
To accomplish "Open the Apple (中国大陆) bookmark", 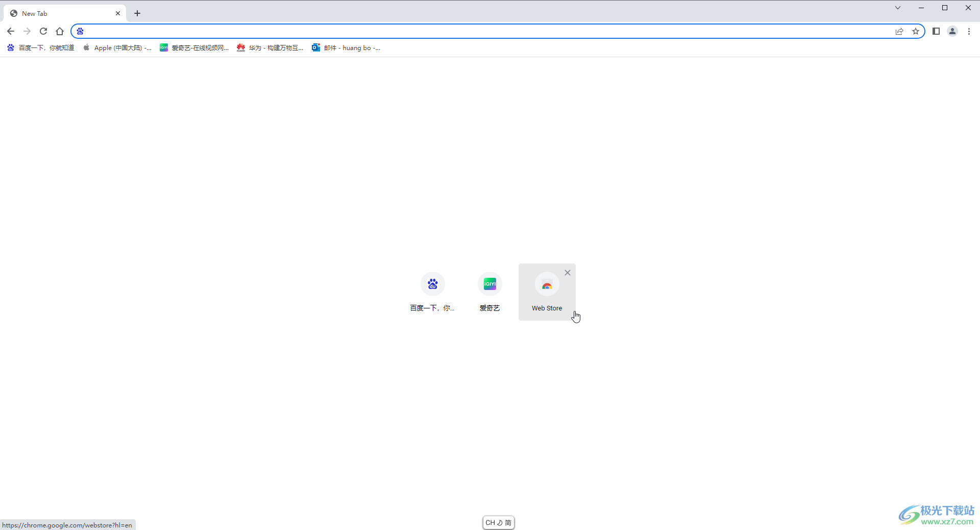I will pos(117,47).
